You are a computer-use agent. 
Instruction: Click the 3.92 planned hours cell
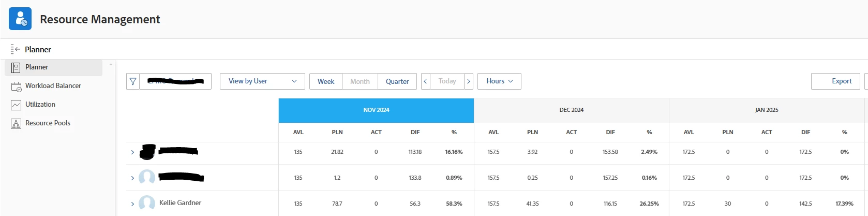[532, 152]
